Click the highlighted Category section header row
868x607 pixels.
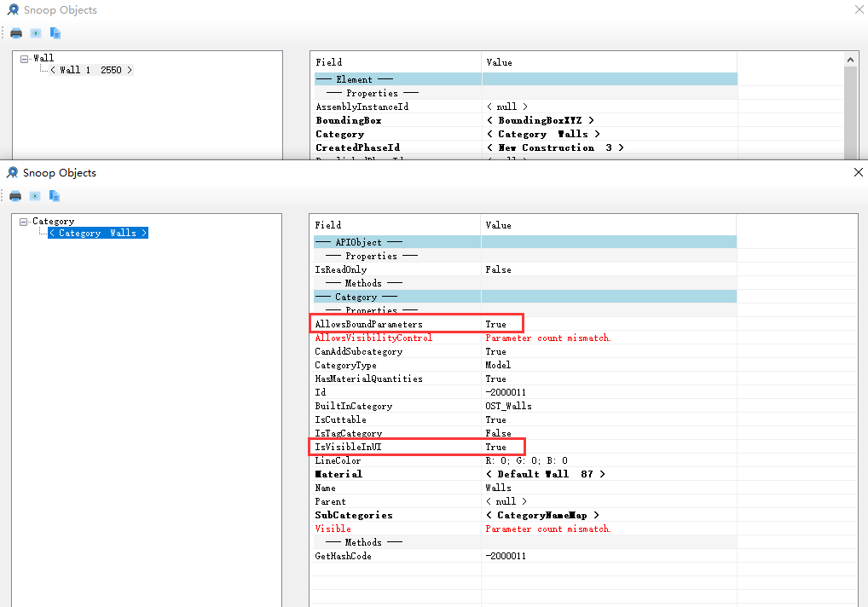[x=524, y=298]
